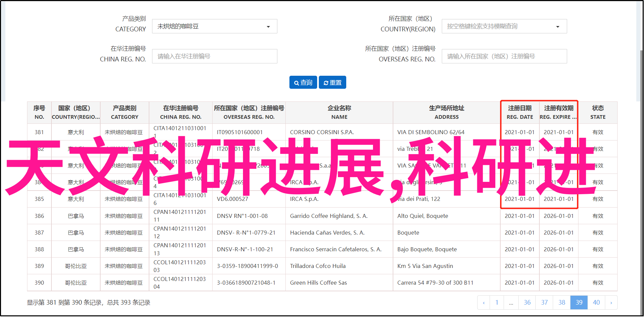Click 巴拿马 country cell in row 387
This screenshot has height=317, width=644.
(76, 233)
